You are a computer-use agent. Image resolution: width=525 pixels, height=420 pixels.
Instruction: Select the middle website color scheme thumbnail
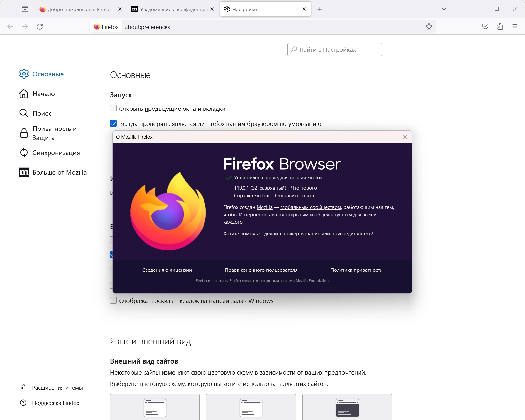point(251,407)
